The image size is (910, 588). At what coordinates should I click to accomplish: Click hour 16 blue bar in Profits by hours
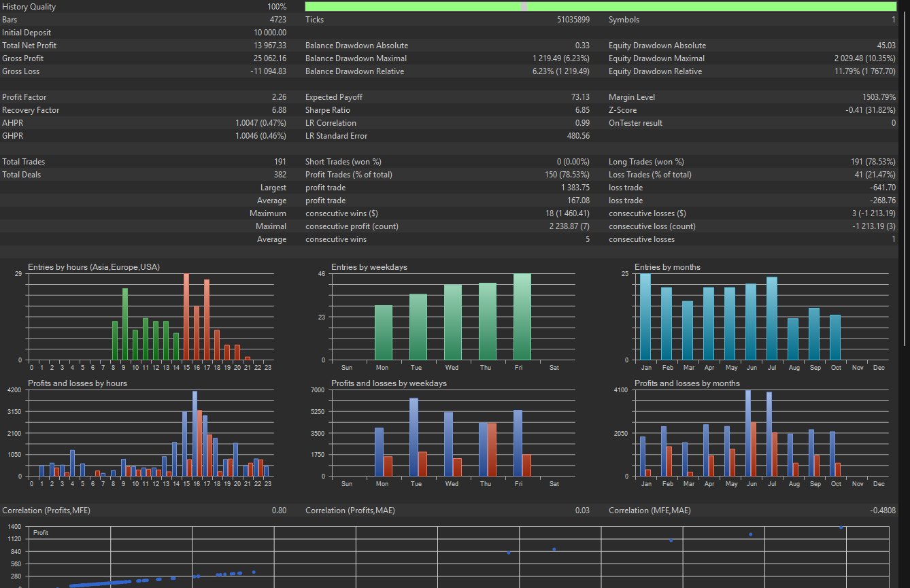coord(195,434)
